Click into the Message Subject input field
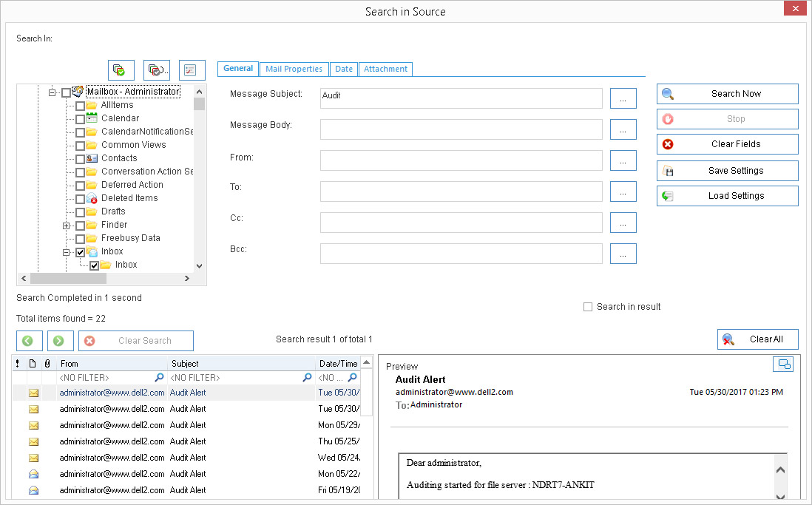 (461, 98)
